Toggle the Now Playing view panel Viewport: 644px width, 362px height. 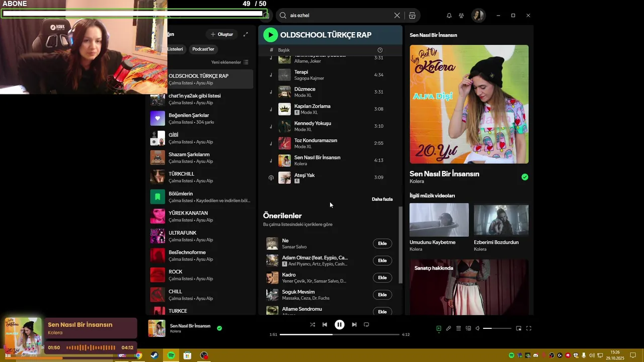pos(439,328)
